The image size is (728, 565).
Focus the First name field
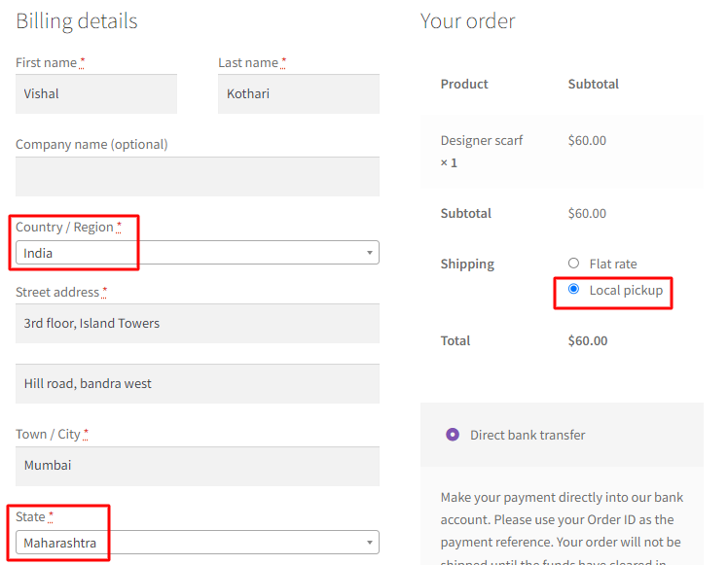coord(96,94)
